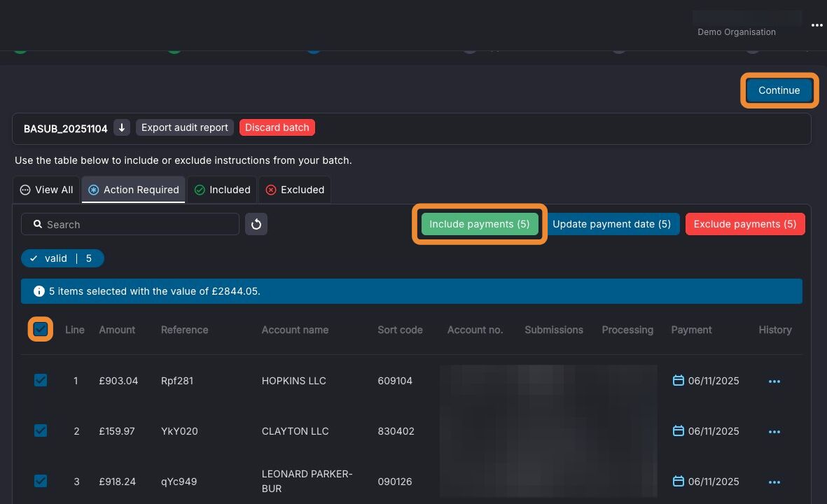Click the calendar icon in the LEONARD PARKER-BUR row
The height and width of the screenshot is (504, 827).
(679, 481)
